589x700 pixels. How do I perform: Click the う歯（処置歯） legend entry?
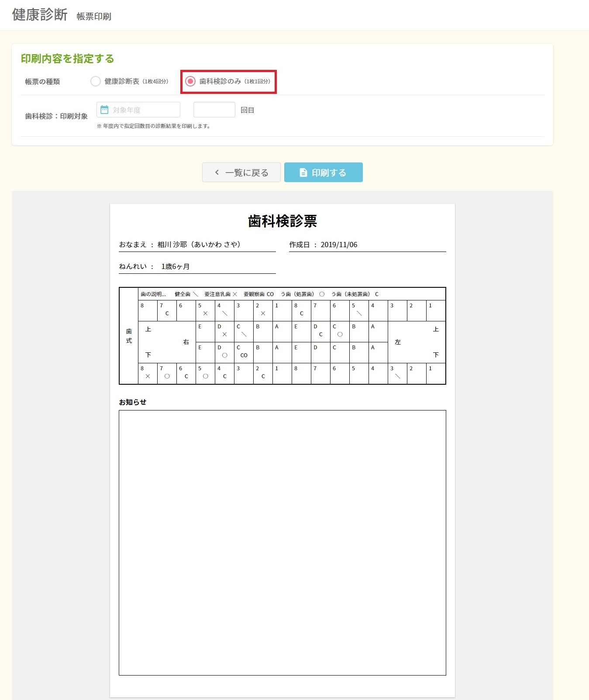pyautogui.click(x=303, y=294)
